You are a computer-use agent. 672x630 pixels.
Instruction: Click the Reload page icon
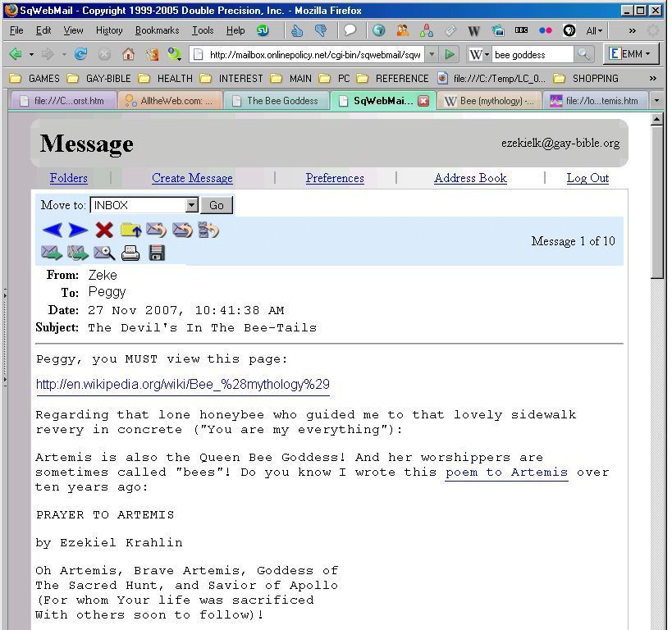pos(80,54)
